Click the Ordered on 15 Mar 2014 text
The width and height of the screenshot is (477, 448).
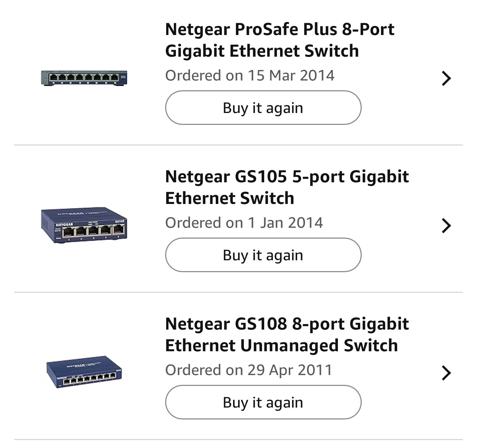[x=250, y=75]
